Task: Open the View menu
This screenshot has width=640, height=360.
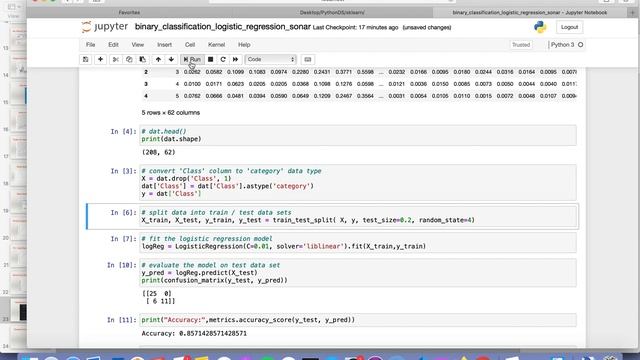Action: click(x=138, y=44)
